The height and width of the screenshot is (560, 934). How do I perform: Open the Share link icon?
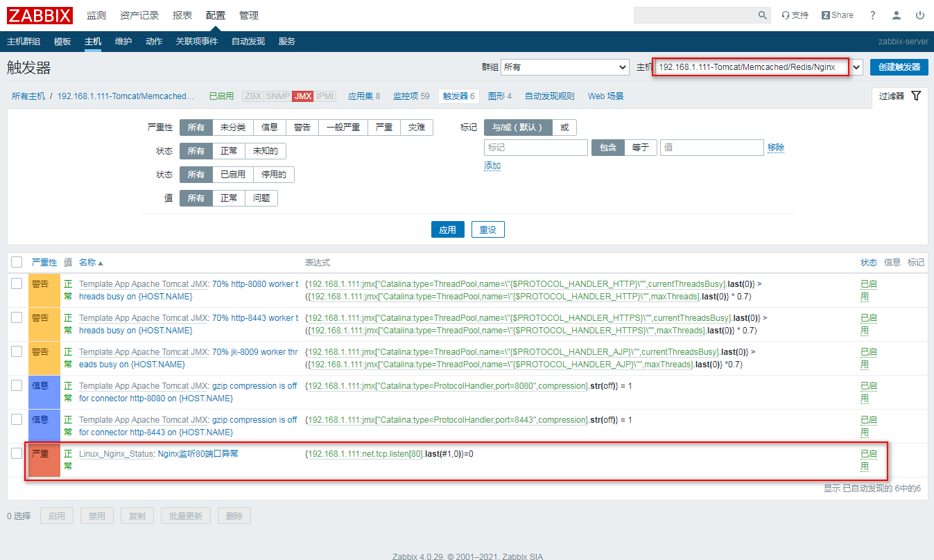click(838, 15)
